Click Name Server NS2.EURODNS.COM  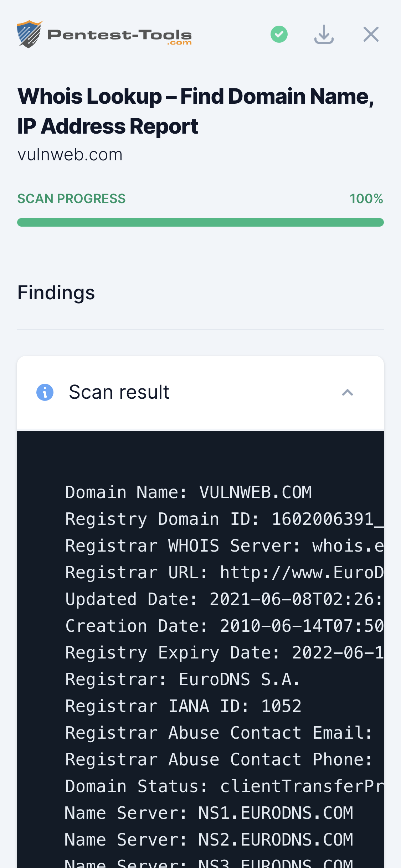(209, 839)
